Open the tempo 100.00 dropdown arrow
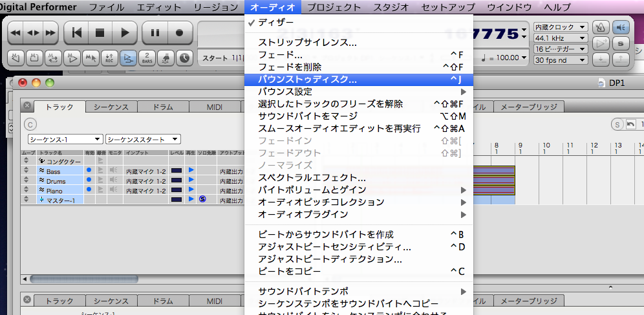Screen dimensions: 644x315 [x=523, y=58]
